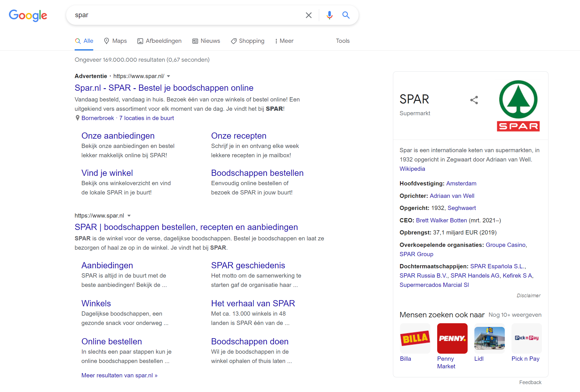Image resolution: width=580 pixels, height=392 pixels.
Task: Open the Billa logo thumbnail
Action: coord(415,338)
